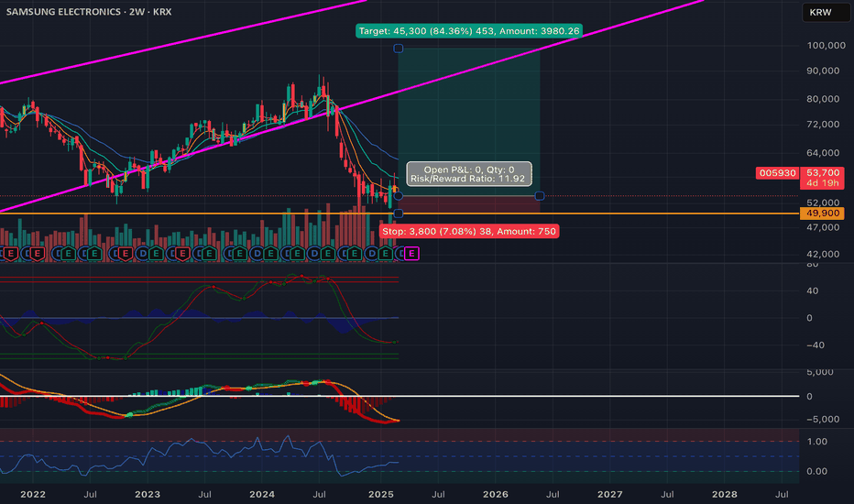The width and height of the screenshot is (854, 504).
Task: Select the stop-loss handle of the position
Action: point(398,213)
